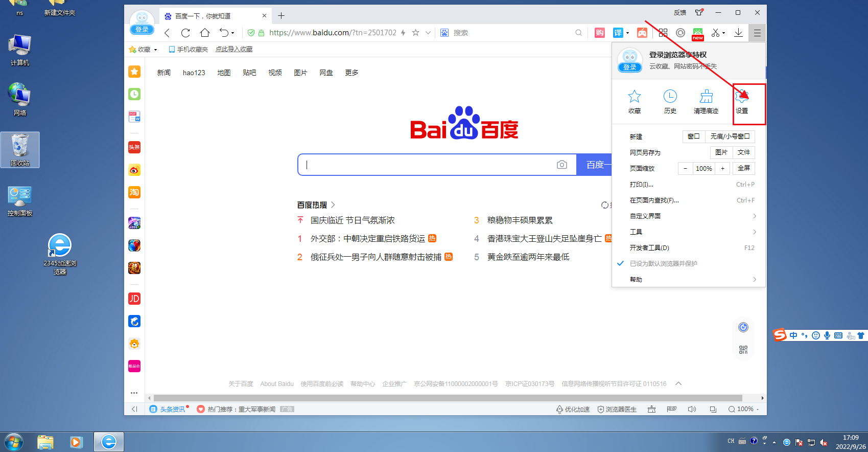
Task: Expand the address bar dropdown chevron
Action: coord(428,33)
